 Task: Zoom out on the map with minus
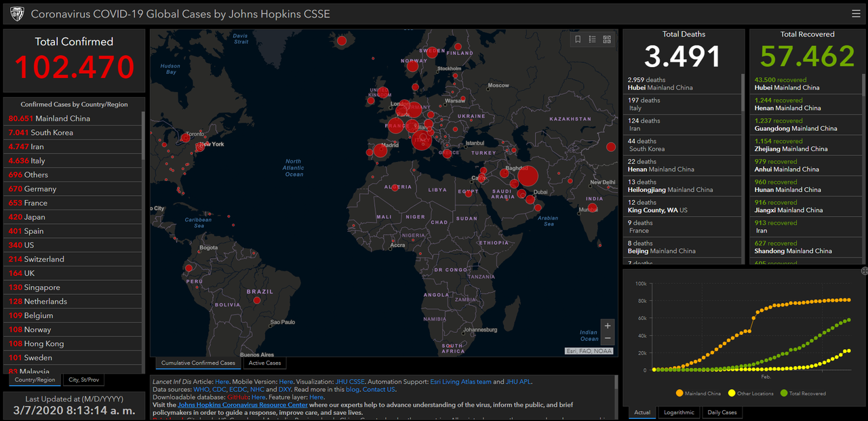click(608, 338)
